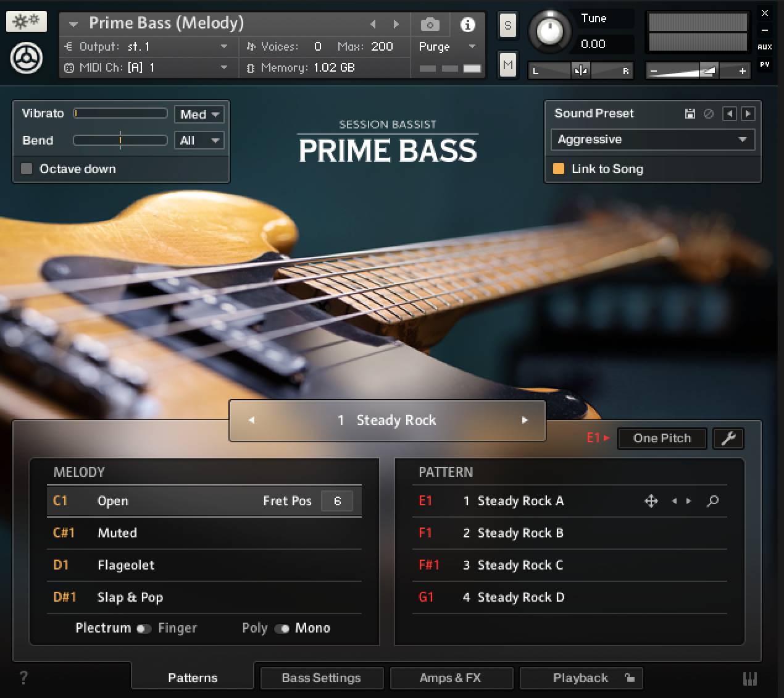Click the magnifier icon on Steady Rock A
784x698 pixels.
pos(712,501)
